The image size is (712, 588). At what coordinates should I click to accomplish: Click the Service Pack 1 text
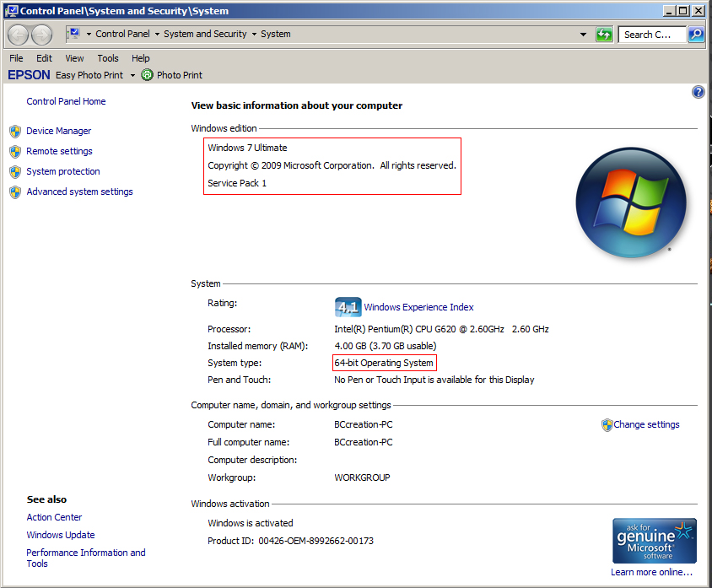(237, 183)
